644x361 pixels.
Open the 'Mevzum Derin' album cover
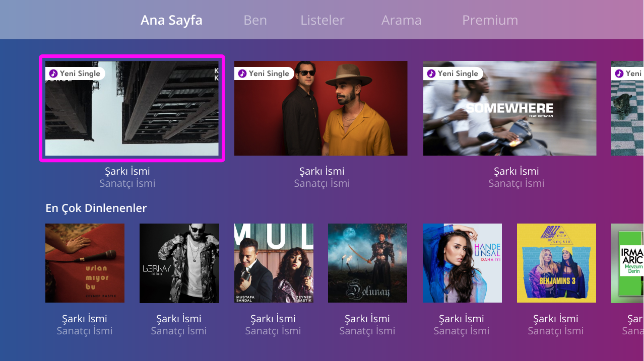[627, 263]
